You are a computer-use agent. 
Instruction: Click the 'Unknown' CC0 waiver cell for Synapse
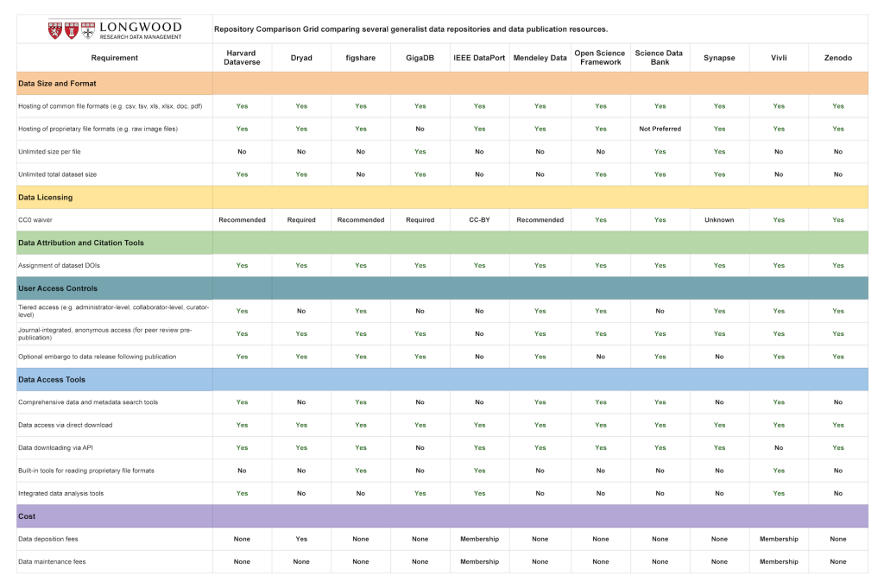pos(719,220)
